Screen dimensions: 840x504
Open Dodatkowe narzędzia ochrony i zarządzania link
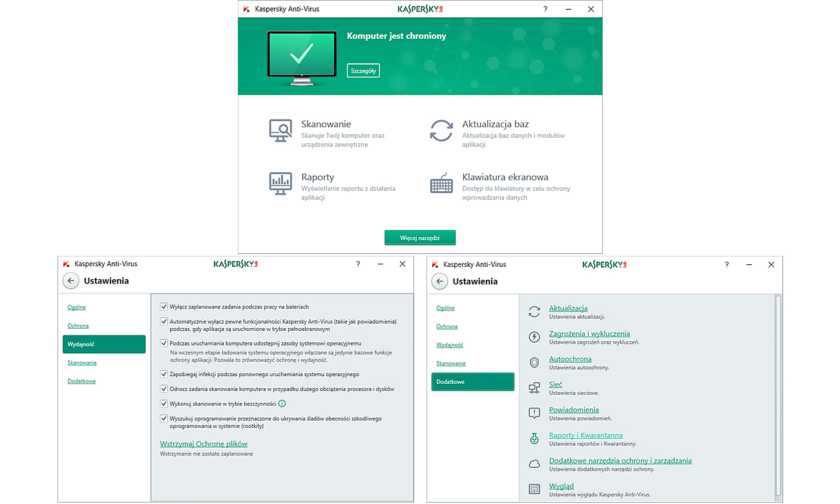tap(620, 461)
